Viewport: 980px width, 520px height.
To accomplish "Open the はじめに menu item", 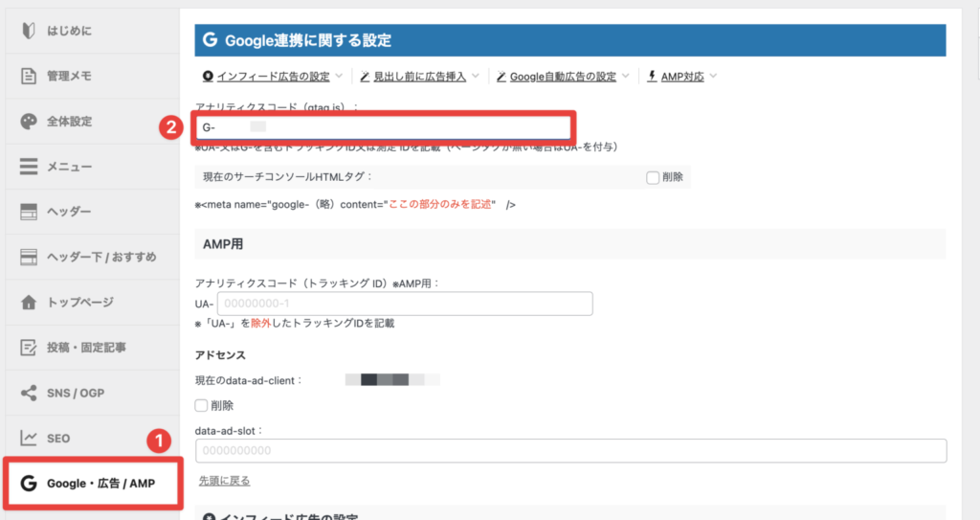I will click(x=93, y=31).
